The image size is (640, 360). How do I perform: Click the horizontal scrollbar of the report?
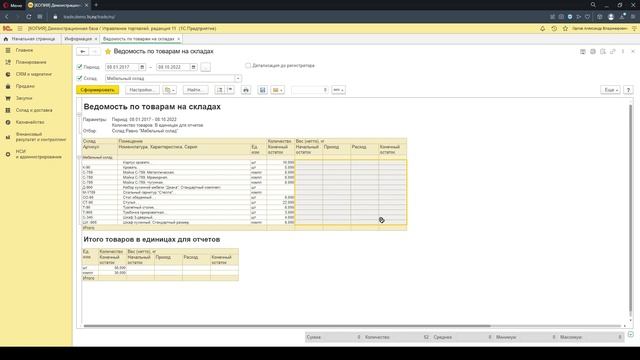[287, 326]
